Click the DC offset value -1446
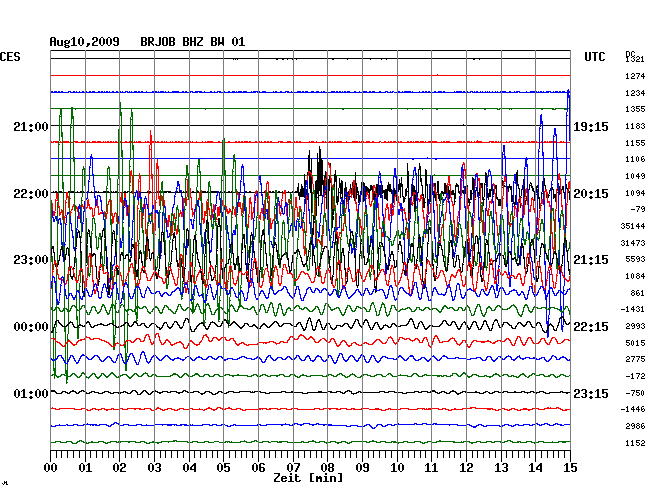 [633, 409]
